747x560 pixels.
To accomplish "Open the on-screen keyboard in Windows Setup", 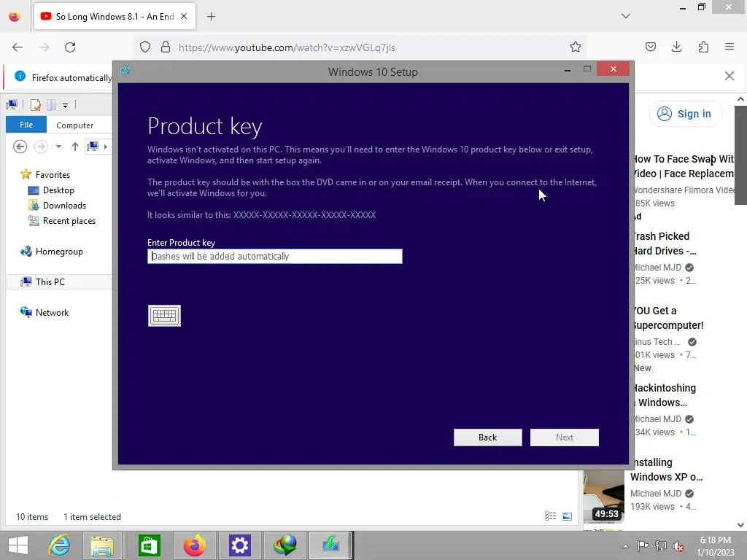I will click(x=164, y=316).
